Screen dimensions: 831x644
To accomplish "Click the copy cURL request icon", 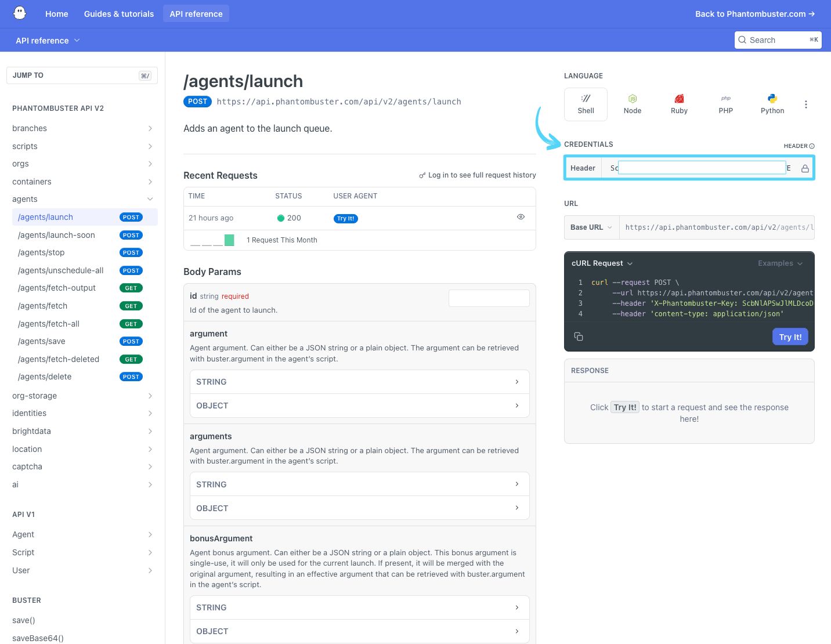I will (x=579, y=337).
